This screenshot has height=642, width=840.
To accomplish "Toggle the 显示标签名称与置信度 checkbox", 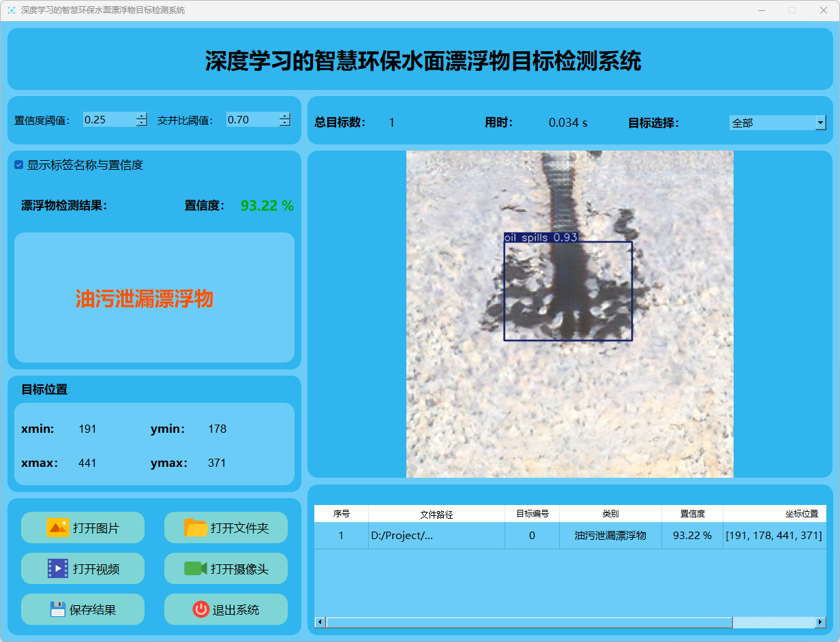I will [x=19, y=165].
